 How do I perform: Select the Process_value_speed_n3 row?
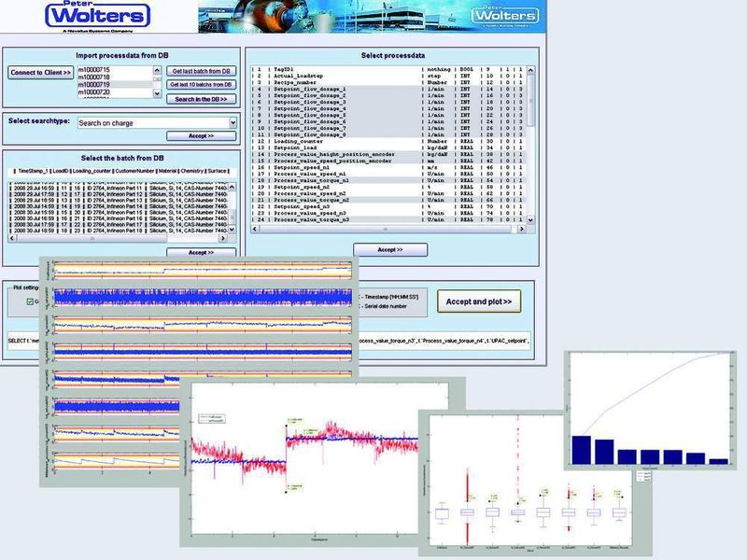388,214
